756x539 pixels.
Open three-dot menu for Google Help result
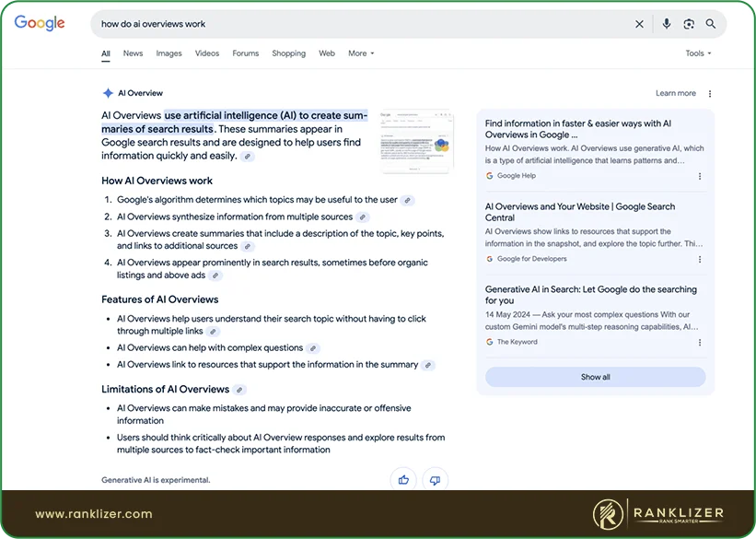click(700, 176)
